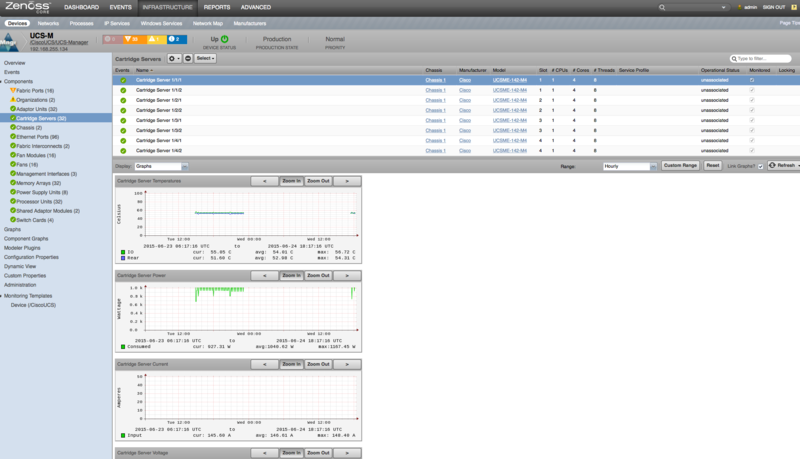Toggle Monitored checkbox for Cartridge Server 1/2/1
The height and width of the screenshot is (459, 800).
[752, 100]
